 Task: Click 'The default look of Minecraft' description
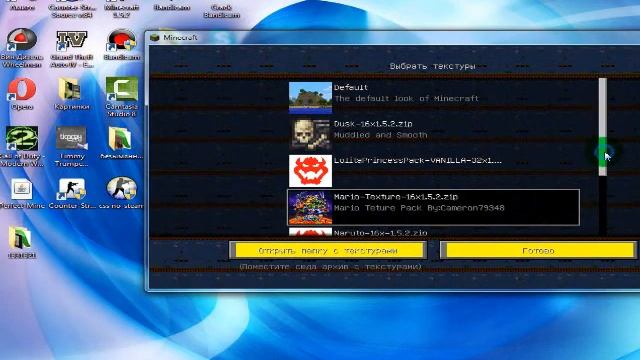(x=406, y=98)
